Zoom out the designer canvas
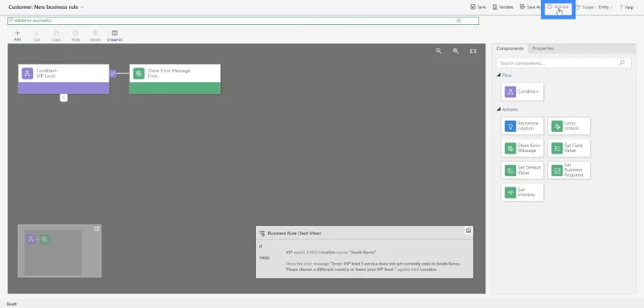 pyautogui.click(x=439, y=51)
